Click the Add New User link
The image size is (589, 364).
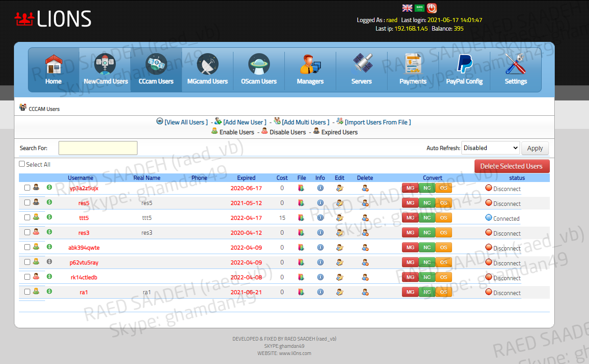[245, 122]
